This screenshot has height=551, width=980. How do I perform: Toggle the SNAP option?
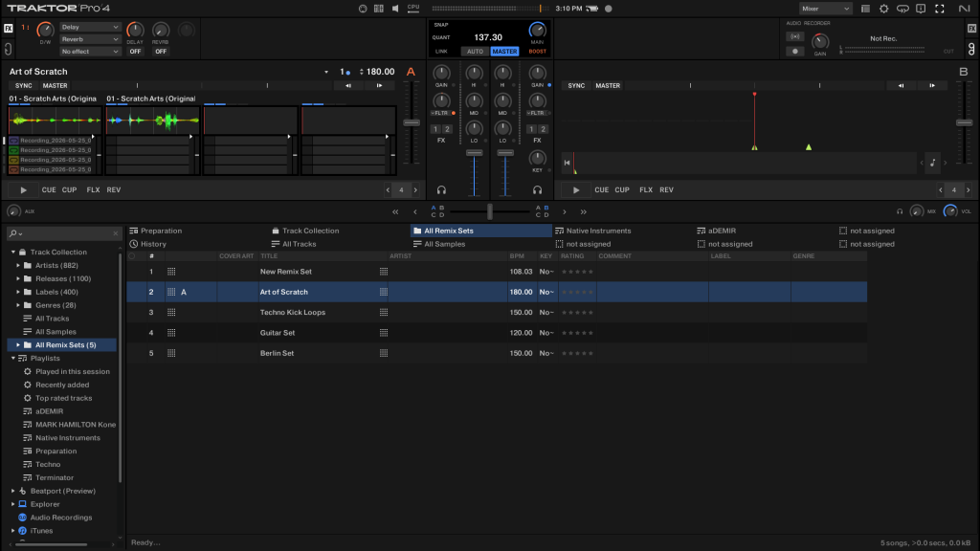pos(440,25)
